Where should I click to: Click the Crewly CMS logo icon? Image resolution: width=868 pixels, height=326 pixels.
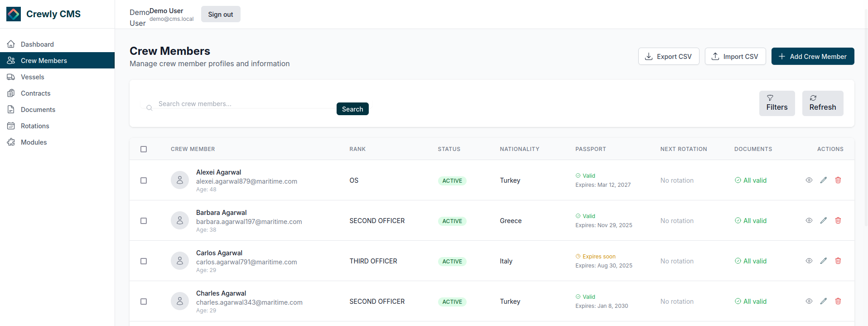(x=14, y=14)
